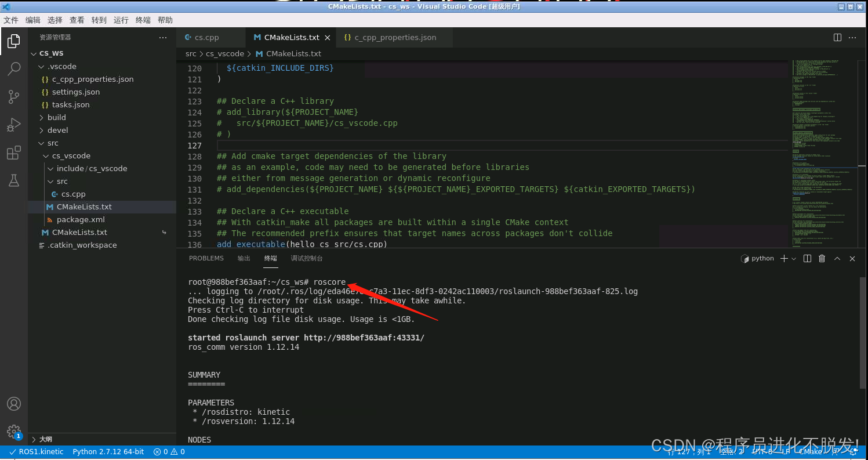Open editor More Actions ellipsis
This screenshot has width=868, height=460.
coord(852,37)
